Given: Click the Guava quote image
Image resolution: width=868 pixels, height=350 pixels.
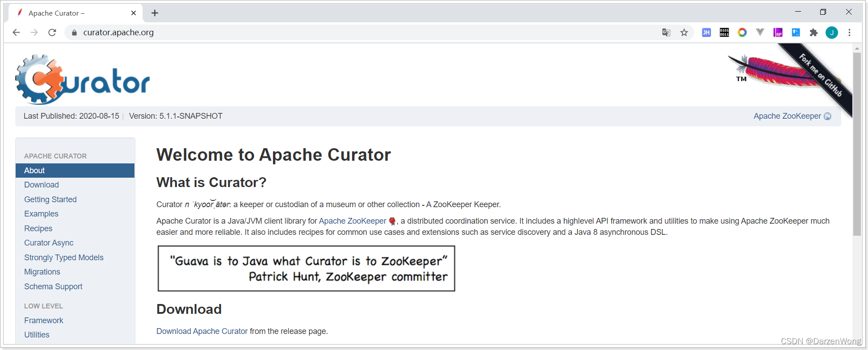Looking at the screenshot, I should [x=306, y=268].
